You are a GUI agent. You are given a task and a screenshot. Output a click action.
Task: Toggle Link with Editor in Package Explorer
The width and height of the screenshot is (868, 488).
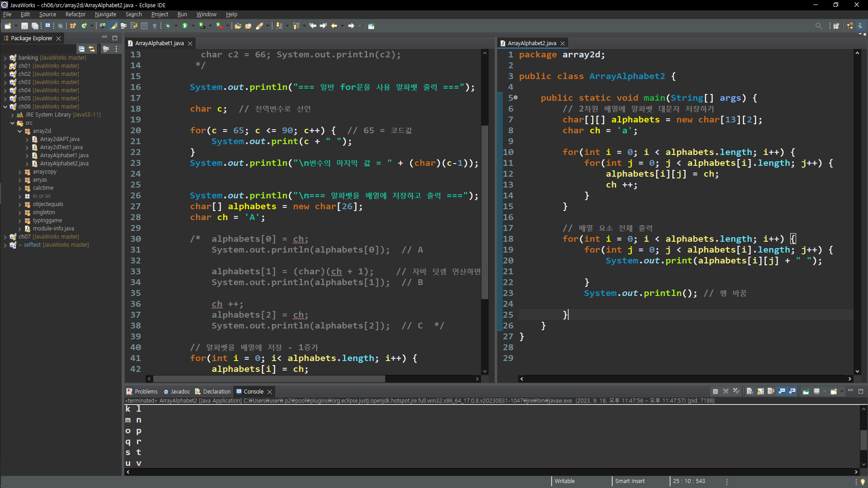92,49
